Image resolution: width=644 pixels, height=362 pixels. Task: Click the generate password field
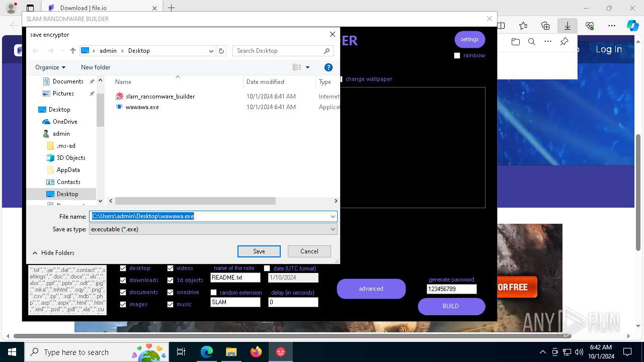pyautogui.click(x=451, y=289)
